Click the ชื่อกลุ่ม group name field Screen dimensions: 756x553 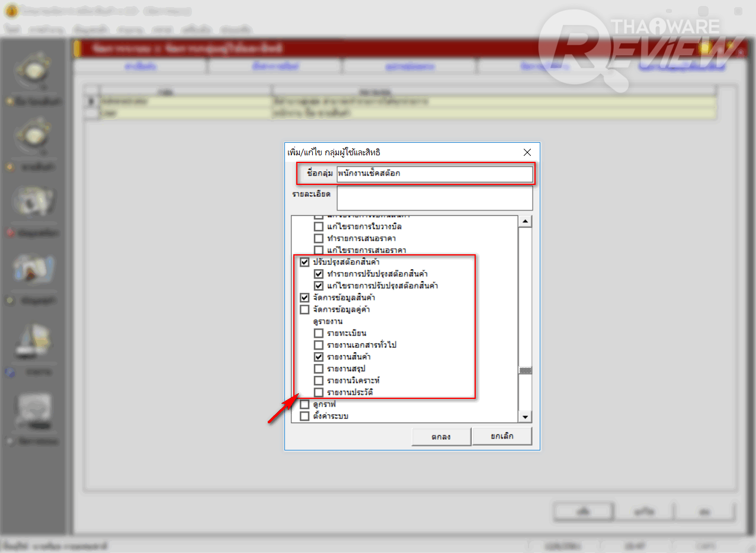pyautogui.click(x=434, y=174)
